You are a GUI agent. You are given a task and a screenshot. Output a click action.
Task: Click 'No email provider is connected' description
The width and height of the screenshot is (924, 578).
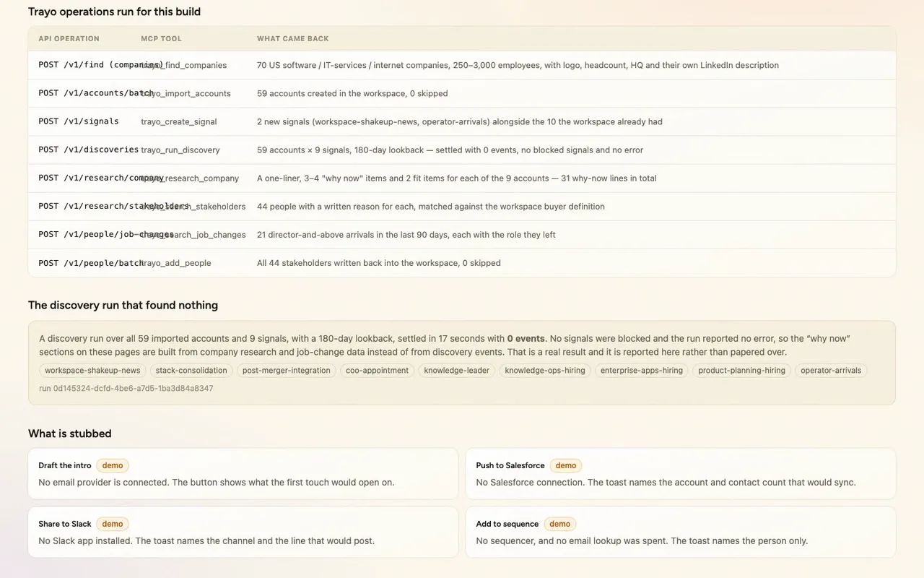click(x=217, y=483)
